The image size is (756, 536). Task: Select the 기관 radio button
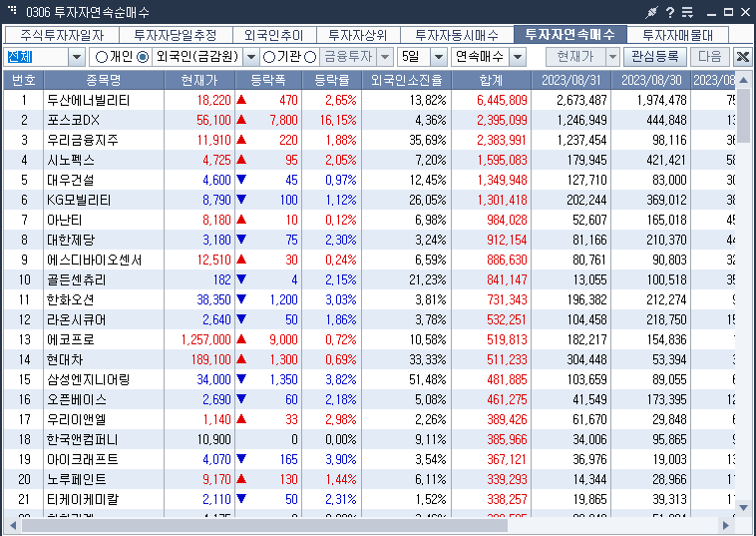[269, 57]
